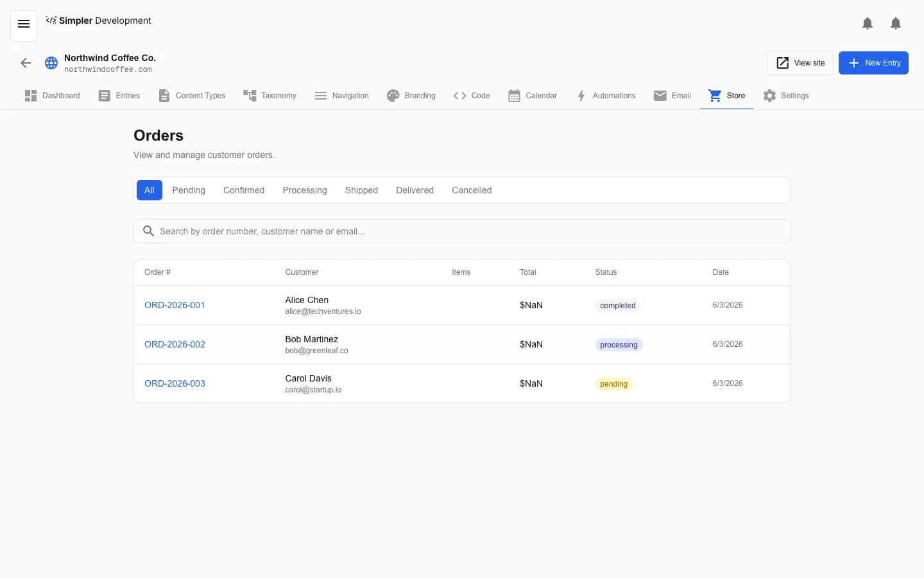
Task: Select the Shipped filter tab
Action: click(361, 190)
